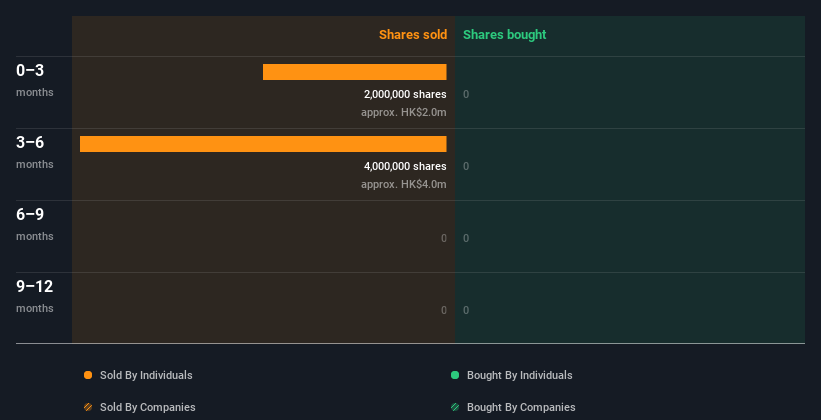Viewport: 821px width, 420px height.
Task: Click the 9–12 months row label
Action: point(35,296)
